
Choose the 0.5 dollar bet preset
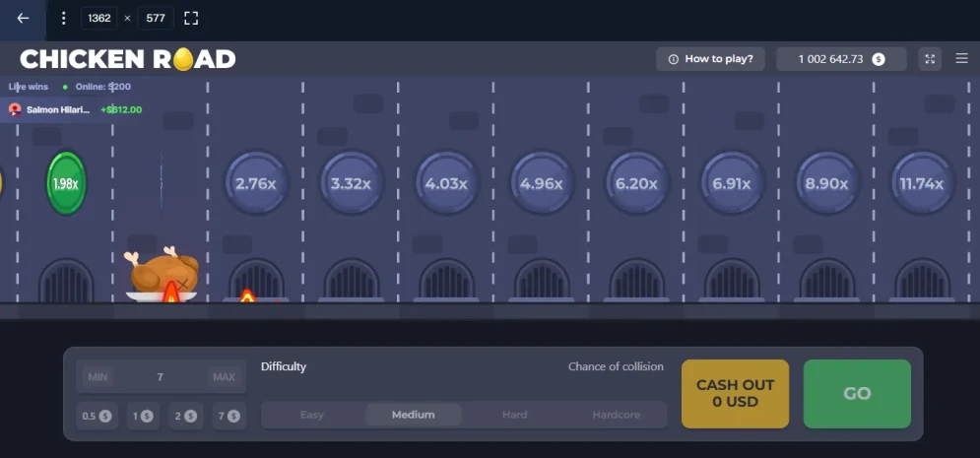click(x=97, y=416)
